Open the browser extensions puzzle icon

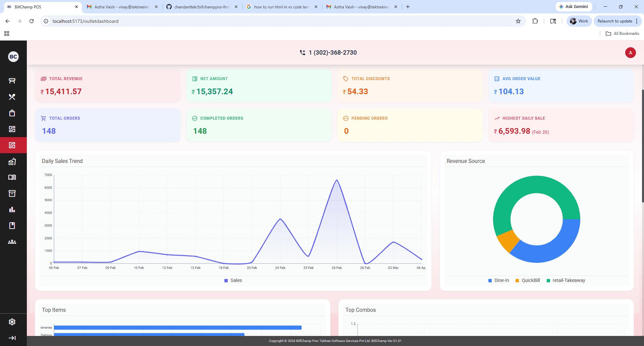point(535,21)
